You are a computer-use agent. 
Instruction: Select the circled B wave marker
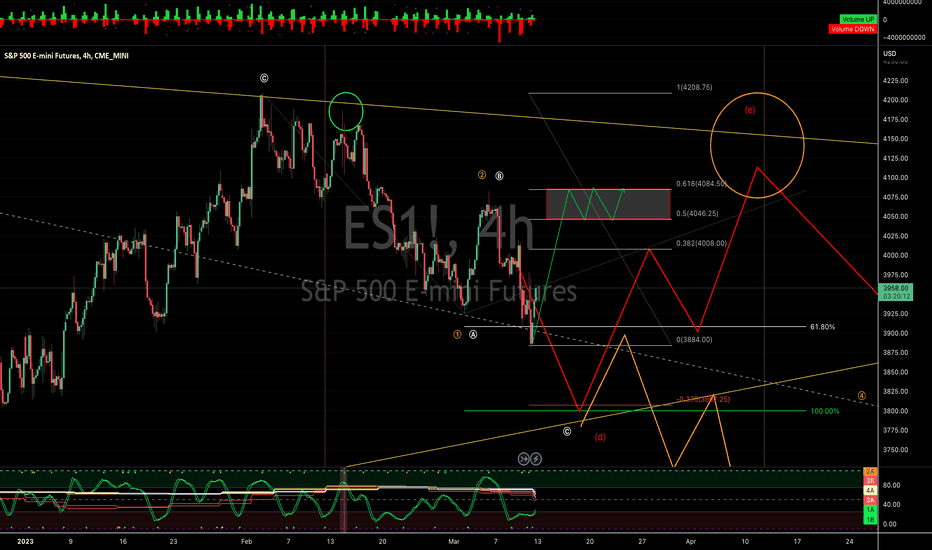499,176
